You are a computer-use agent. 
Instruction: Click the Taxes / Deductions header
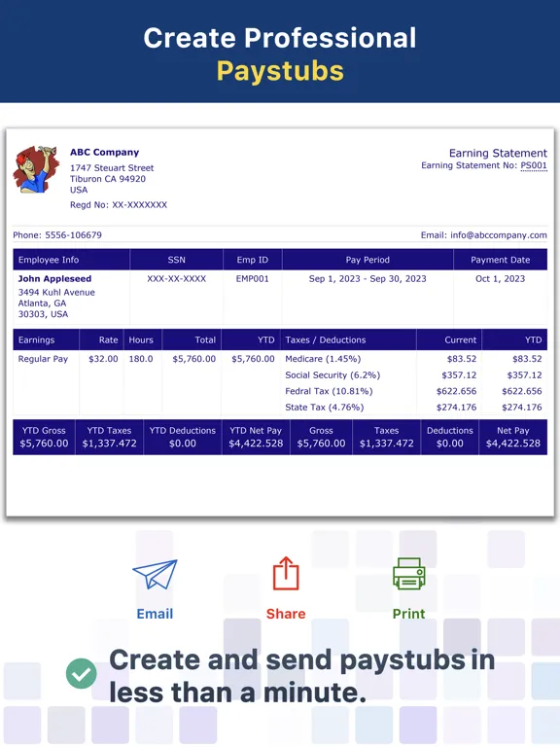pyautogui.click(x=349, y=339)
